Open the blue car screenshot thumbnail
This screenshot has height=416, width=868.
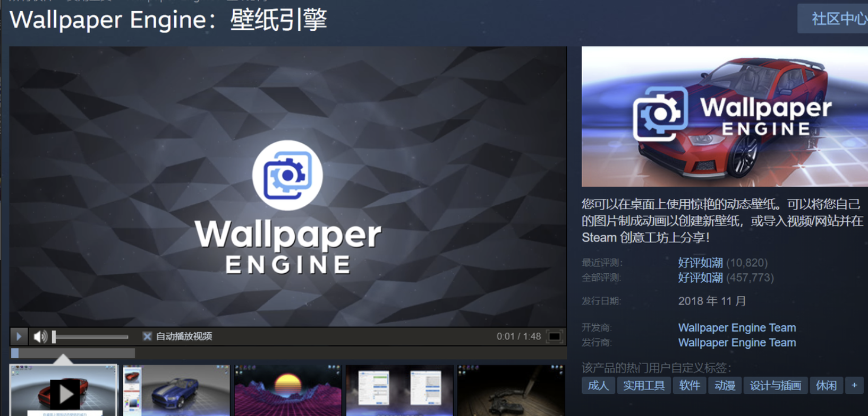tap(176, 391)
